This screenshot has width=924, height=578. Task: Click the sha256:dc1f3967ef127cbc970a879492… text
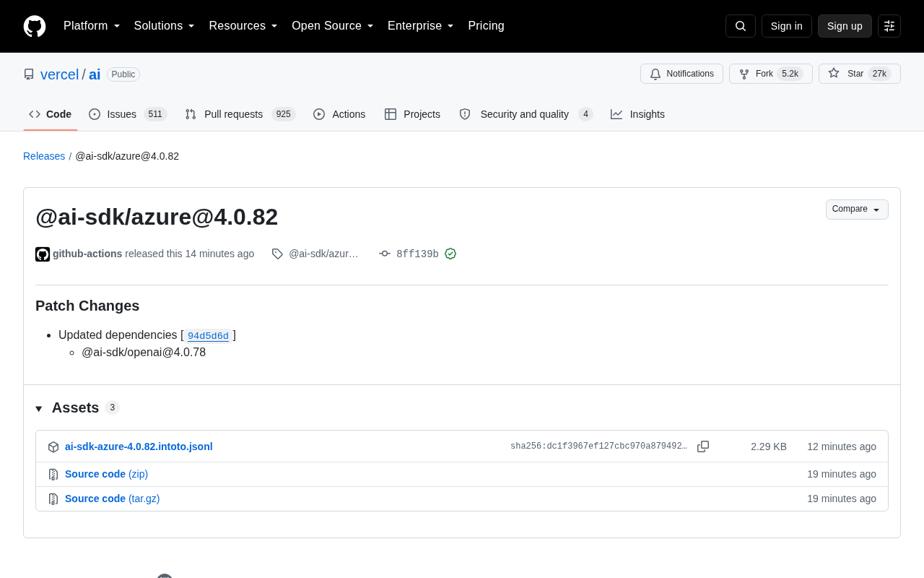[x=598, y=447]
